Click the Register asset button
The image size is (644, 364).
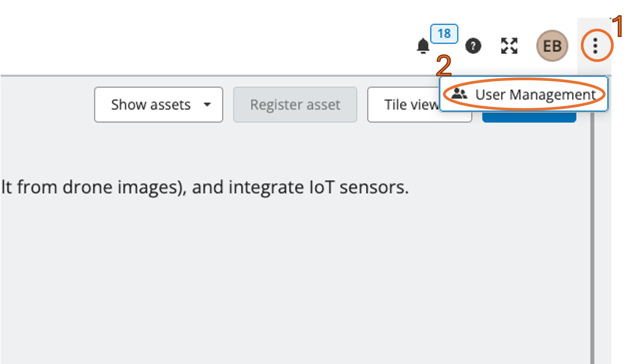(x=295, y=104)
